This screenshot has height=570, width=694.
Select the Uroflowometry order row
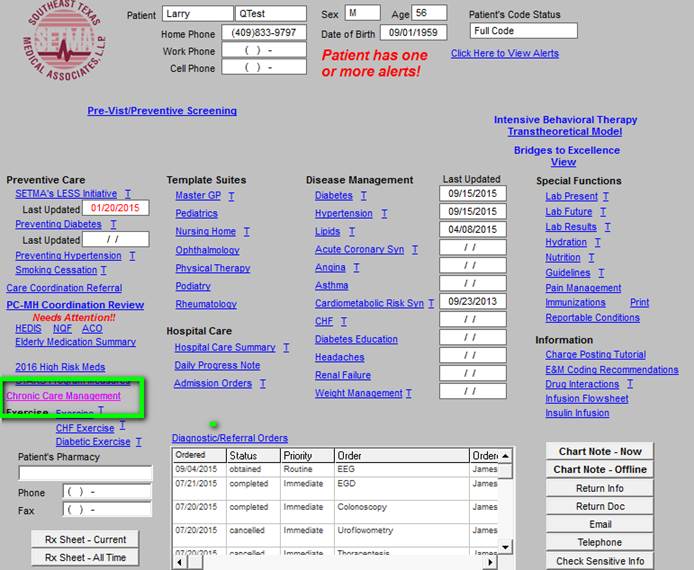(335, 534)
